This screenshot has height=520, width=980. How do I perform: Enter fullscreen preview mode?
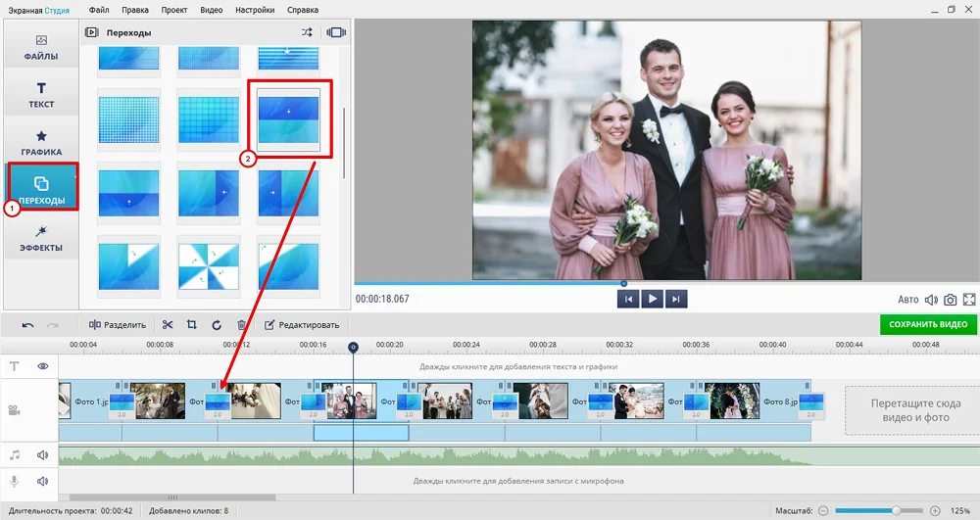[x=969, y=300]
